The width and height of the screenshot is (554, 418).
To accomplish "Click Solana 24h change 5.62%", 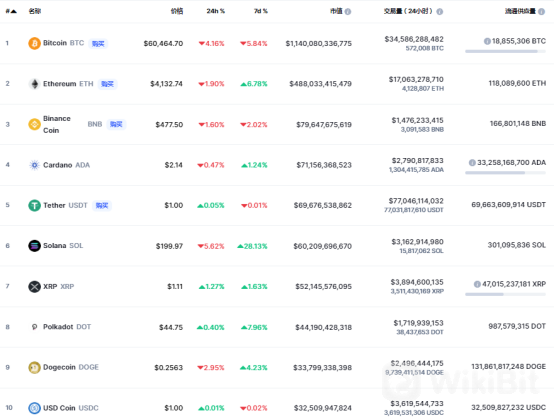I will (211, 246).
